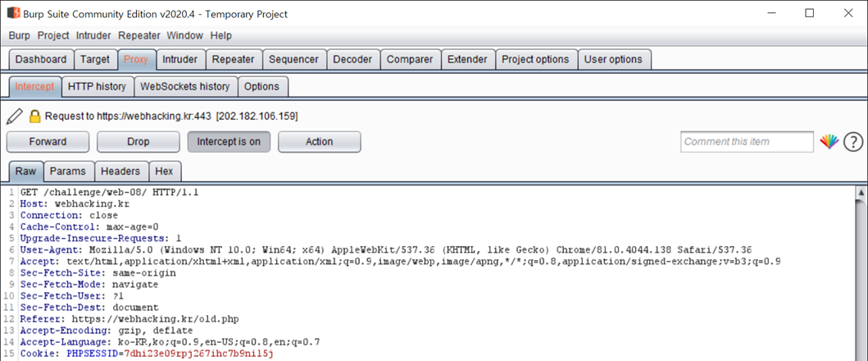Screen dimensions: 868x361
Task: Switch to the Sequencer tab
Action: [294, 59]
